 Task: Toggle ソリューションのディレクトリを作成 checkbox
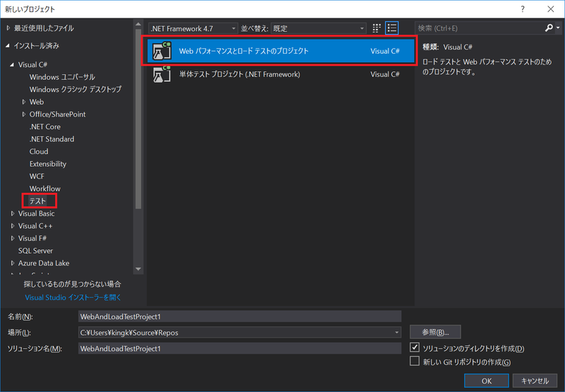(415, 348)
